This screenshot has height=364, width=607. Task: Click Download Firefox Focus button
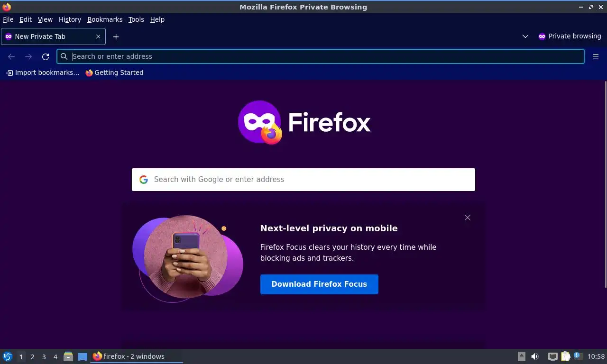pos(319,284)
